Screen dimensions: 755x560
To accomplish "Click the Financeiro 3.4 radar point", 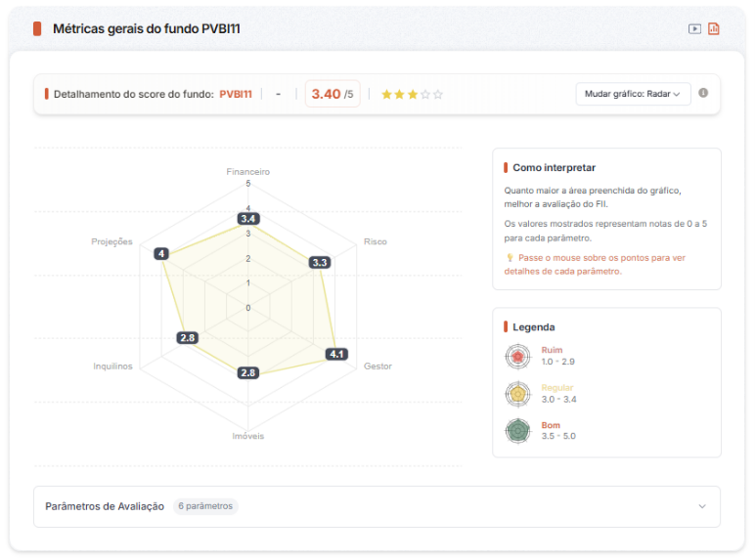I will tap(248, 220).
